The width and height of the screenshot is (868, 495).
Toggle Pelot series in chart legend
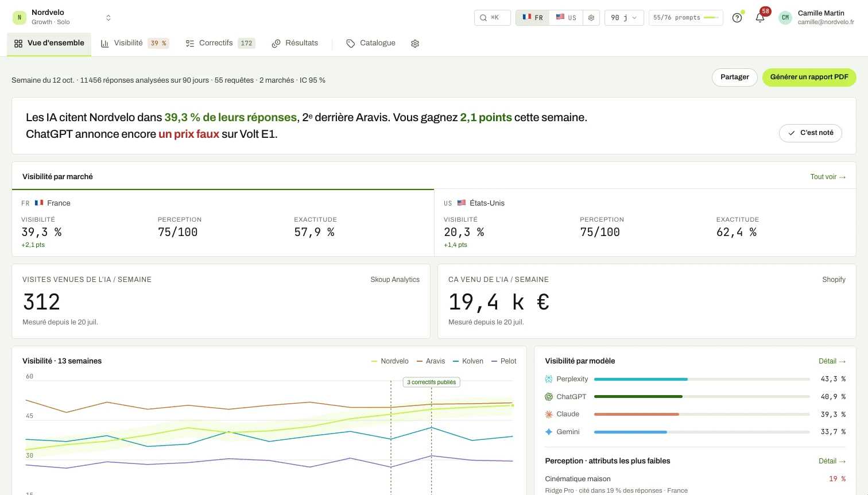tap(504, 361)
